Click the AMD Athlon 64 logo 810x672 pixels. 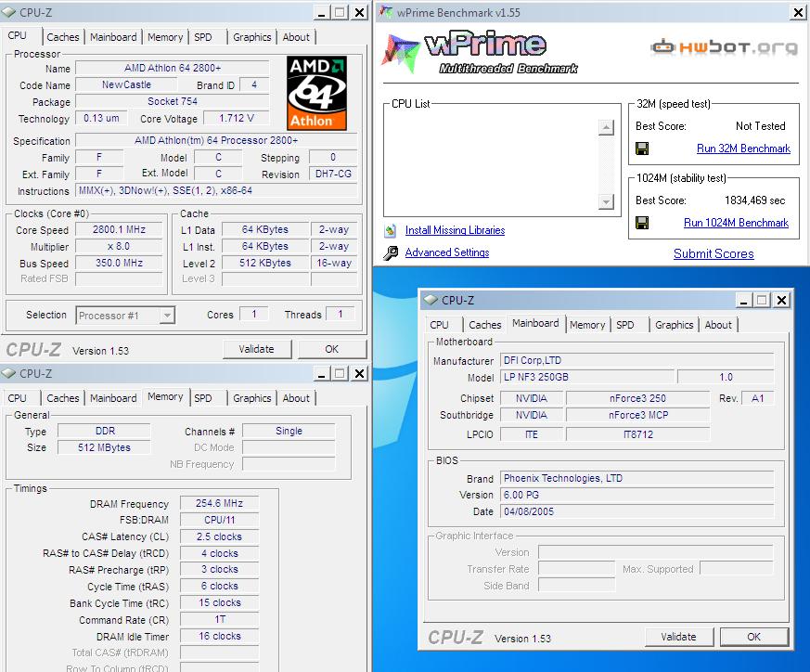316,93
